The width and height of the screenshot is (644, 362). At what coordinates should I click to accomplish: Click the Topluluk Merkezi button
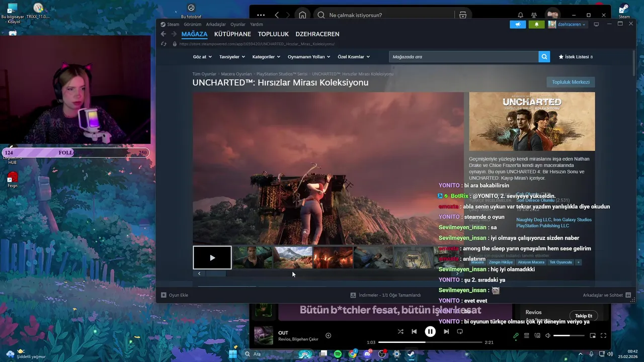571,82
